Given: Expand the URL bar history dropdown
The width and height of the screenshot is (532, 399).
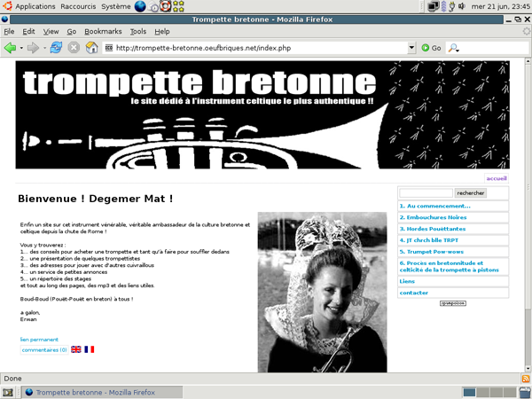Looking at the screenshot, I should point(412,47).
